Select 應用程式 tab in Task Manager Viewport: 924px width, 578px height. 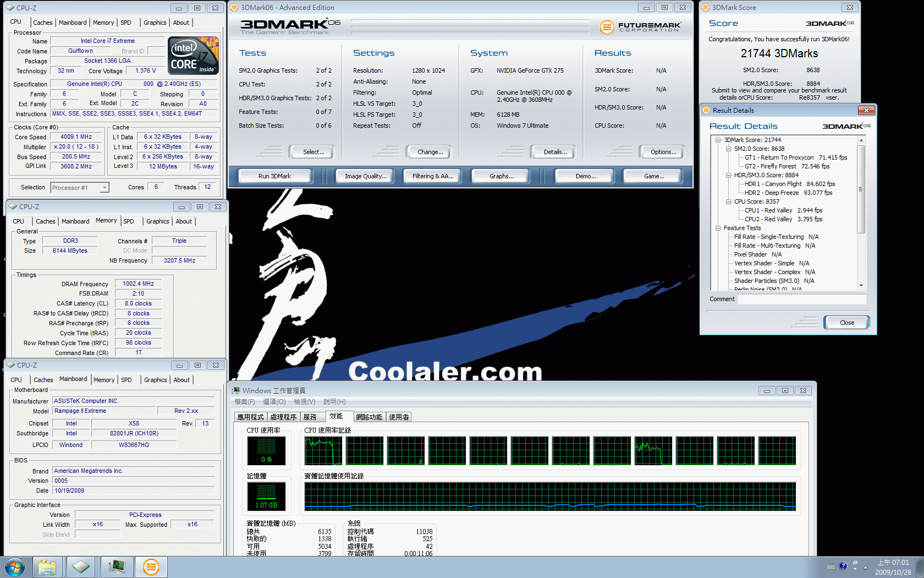(x=251, y=417)
